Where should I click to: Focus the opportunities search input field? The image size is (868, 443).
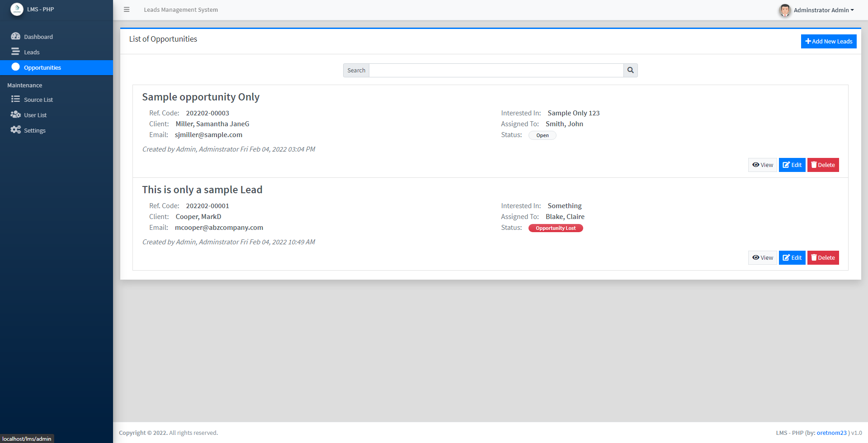click(496, 70)
